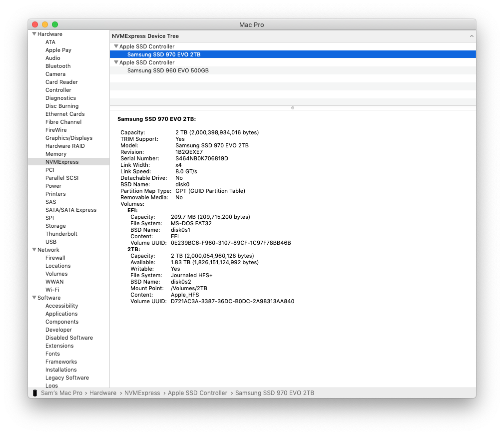504x435 pixels.
Task: Select Fonts under Software
Action: (52, 354)
